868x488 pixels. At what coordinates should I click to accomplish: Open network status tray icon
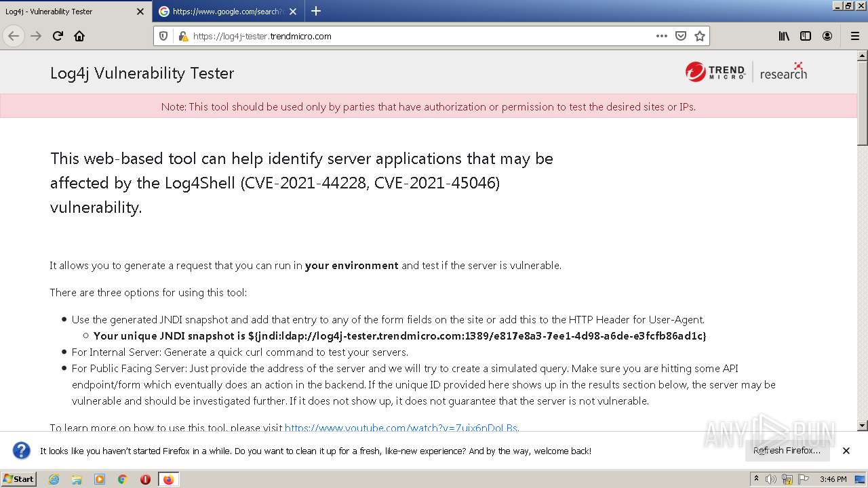click(787, 479)
